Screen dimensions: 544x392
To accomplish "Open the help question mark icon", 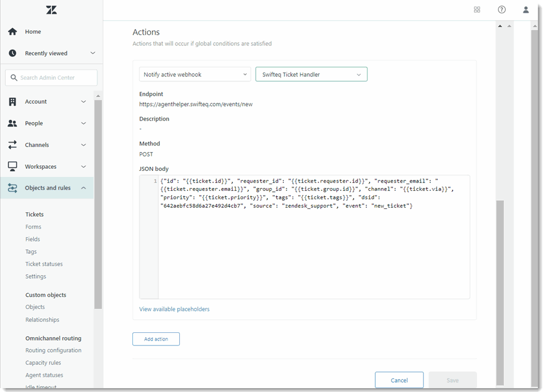I will coord(501,10).
